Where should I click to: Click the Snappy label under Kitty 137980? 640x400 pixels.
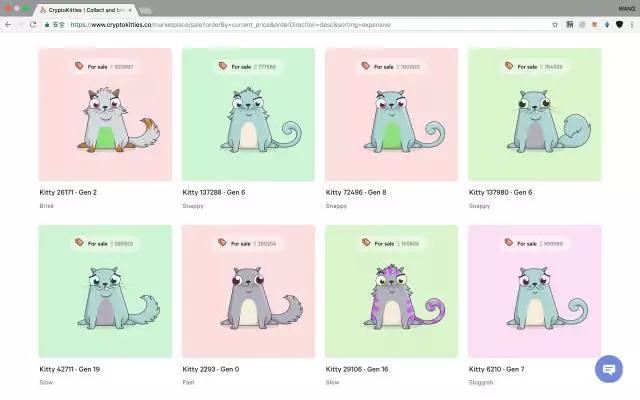click(x=480, y=206)
